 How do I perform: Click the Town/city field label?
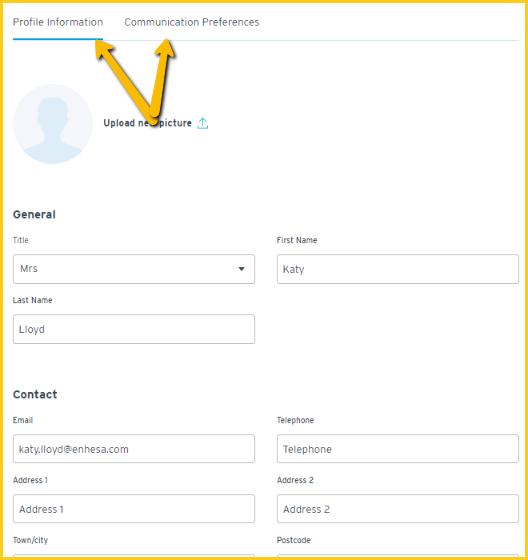[30, 540]
